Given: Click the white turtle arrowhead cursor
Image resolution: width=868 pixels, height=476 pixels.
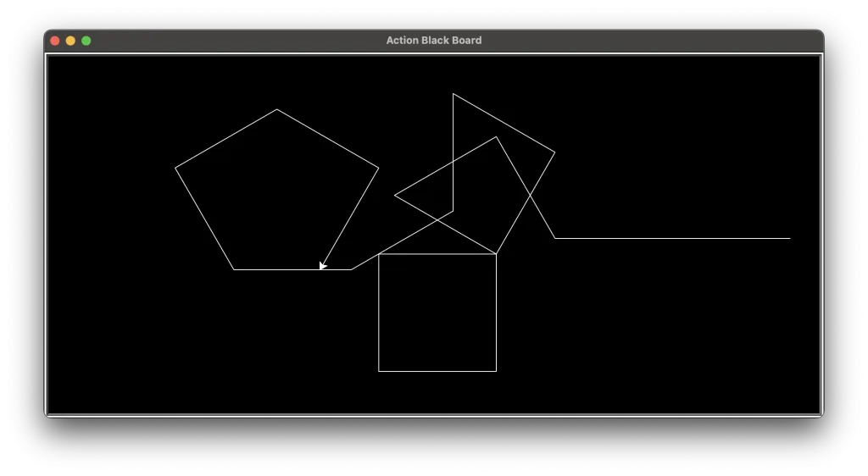Looking at the screenshot, I should click(x=322, y=266).
